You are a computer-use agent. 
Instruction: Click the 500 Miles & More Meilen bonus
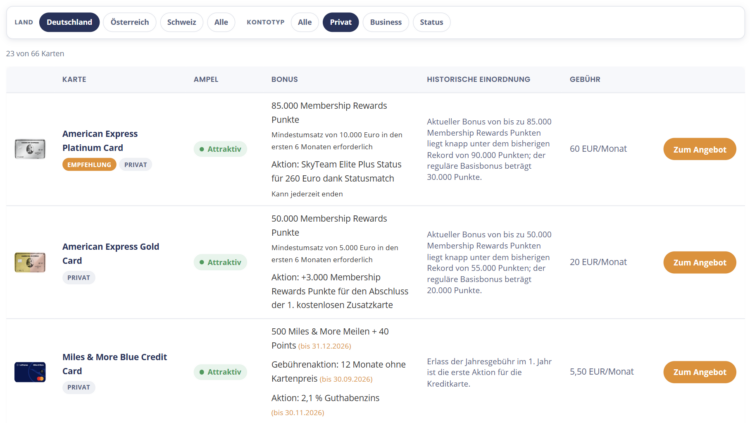pyautogui.click(x=330, y=338)
